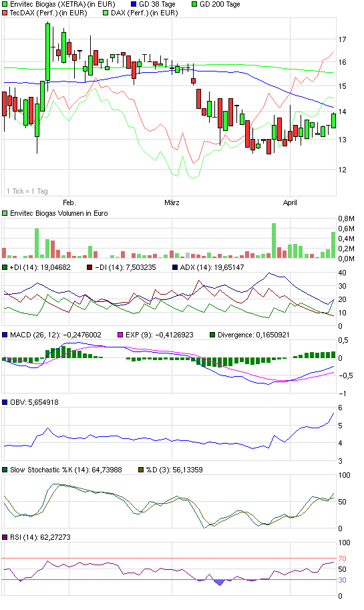The width and height of the screenshot is (364, 610).
Task: Select the 'DAX (Perf.) (in EUR)' legend label
Action: (144, 13)
